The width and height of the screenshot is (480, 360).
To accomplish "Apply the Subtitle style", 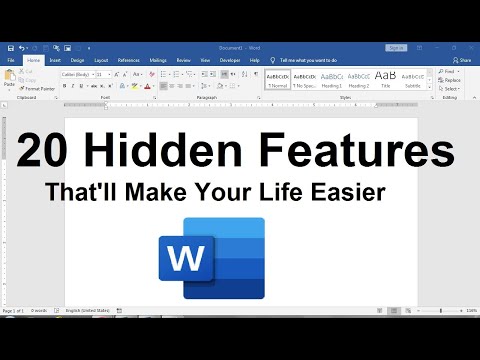I will click(413, 80).
